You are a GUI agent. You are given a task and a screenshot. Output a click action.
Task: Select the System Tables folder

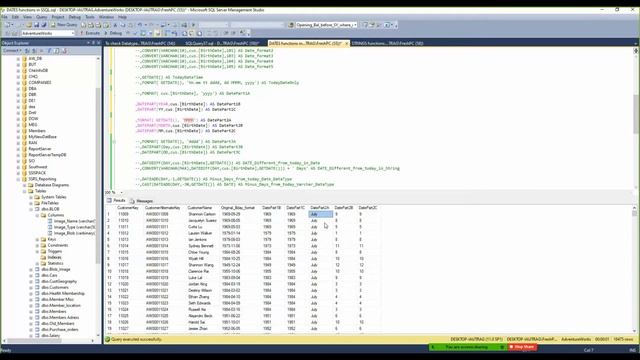tap(53, 197)
